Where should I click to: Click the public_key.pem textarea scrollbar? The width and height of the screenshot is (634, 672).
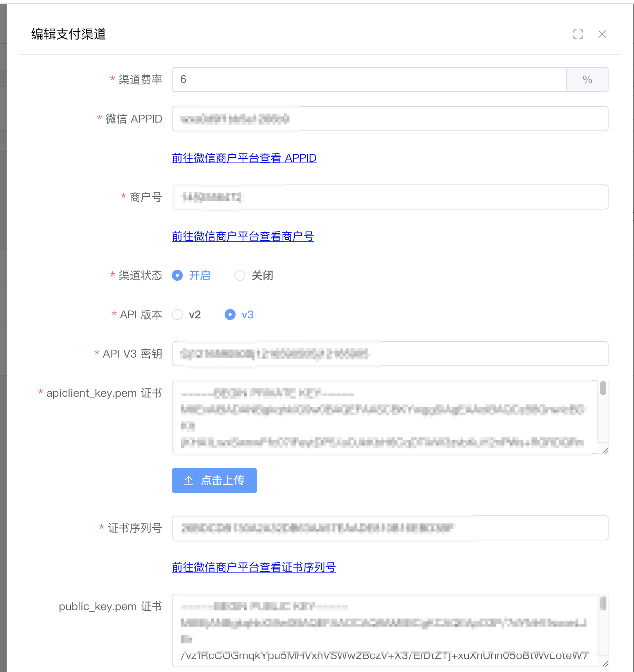(603, 604)
